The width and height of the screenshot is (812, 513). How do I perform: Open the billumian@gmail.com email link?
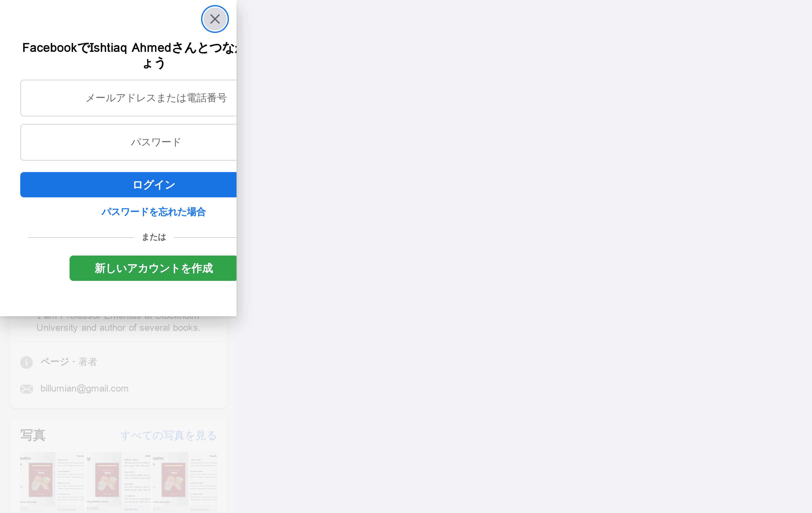(x=84, y=389)
